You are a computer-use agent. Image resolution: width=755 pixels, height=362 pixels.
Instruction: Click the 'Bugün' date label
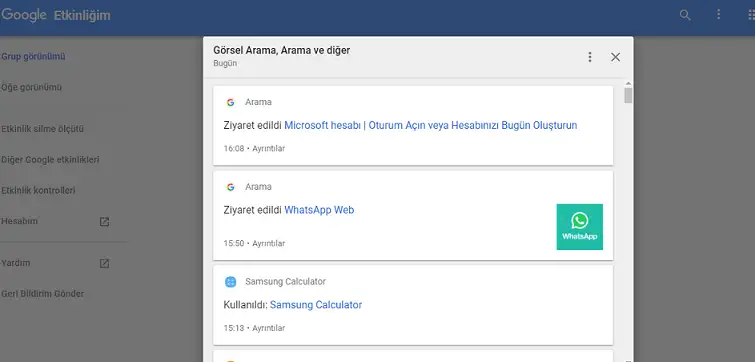pyautogui.click(x=225, y=64)
